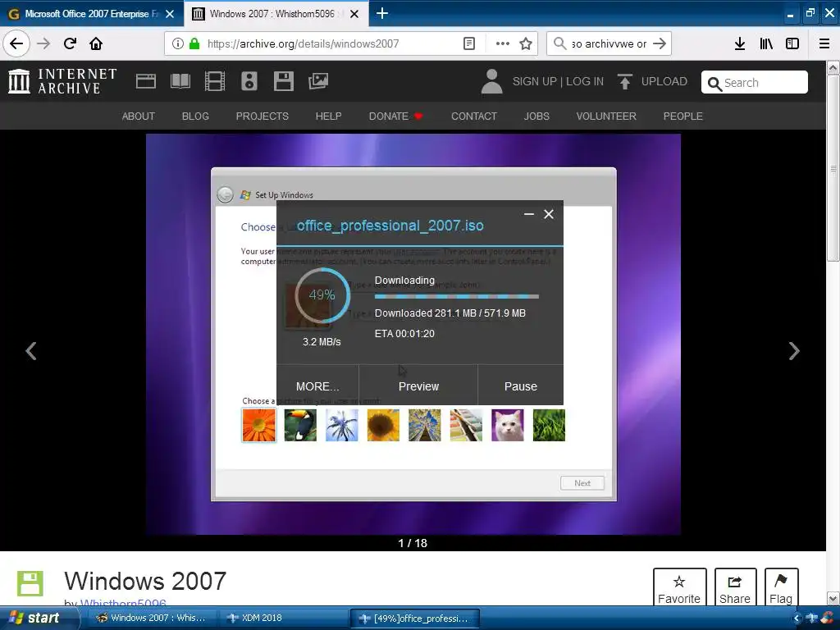Click the 49% circular progress indicator

coord(322,295)
